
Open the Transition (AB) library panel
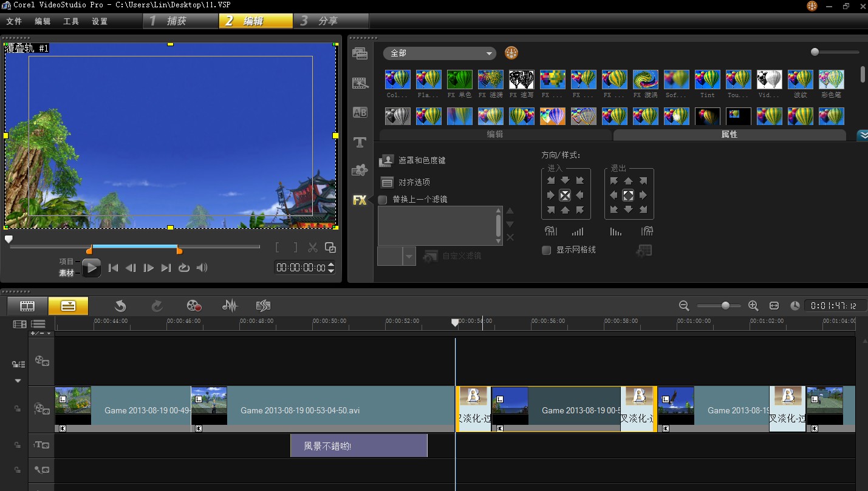coord(360,112)
